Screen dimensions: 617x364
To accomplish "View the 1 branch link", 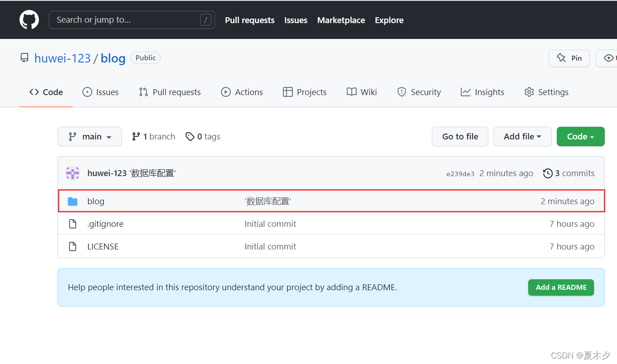I will tap(153, 137).
